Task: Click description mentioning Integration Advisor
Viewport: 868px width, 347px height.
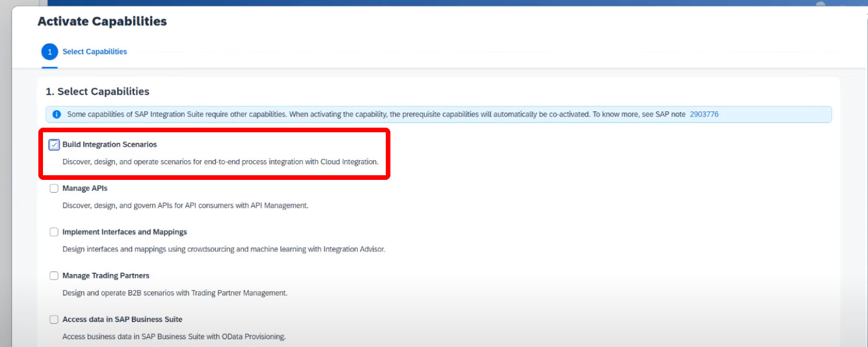Action: click(224, 250)
